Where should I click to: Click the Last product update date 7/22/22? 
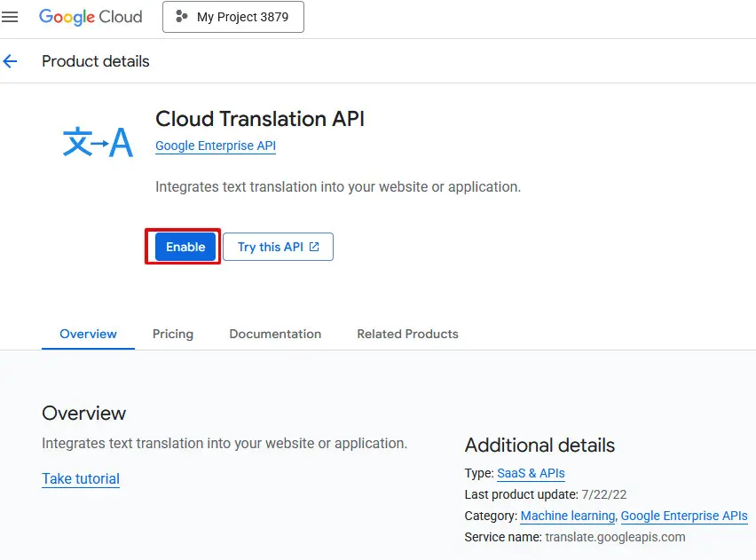(604, 494)
